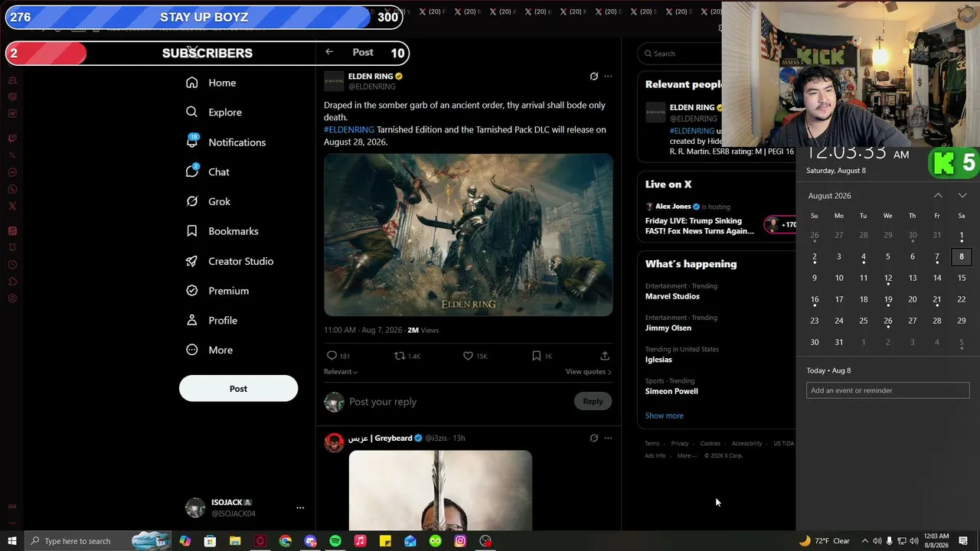Click the #ELDENRING hashtag in the post
This screenshot has width=980, height=551.
tap(349, 130)
